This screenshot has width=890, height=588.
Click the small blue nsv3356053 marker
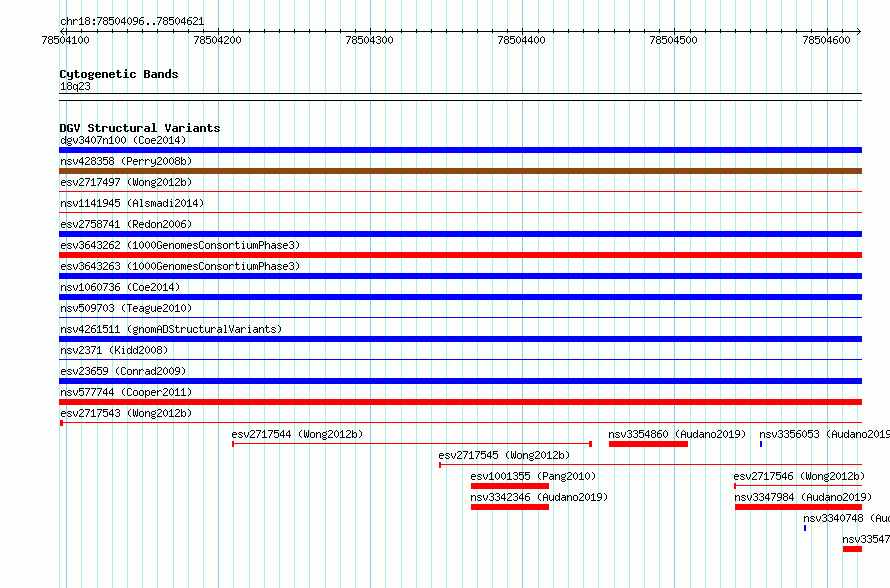[761, 444]
